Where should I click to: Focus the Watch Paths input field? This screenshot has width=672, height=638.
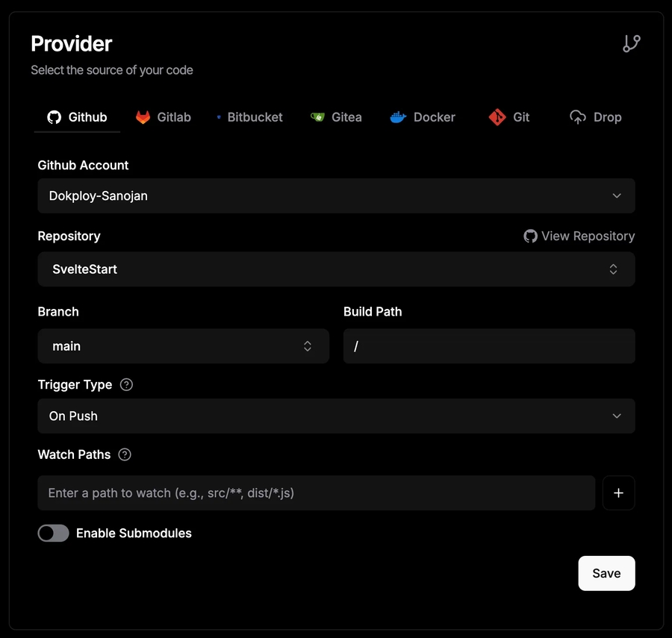pyautogui.click(x=316, y=492)
